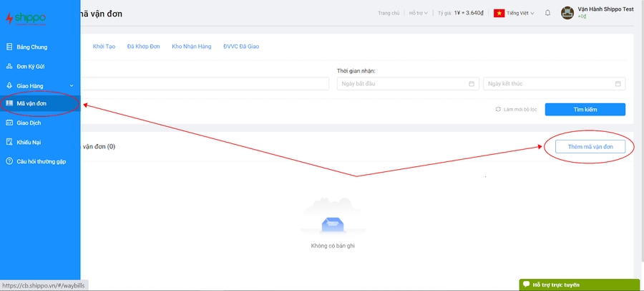The width and height of the screenshot is (644, 291).
Task: Click the notification bell icon
Action: pyautogui.click(x=547, y=13)
